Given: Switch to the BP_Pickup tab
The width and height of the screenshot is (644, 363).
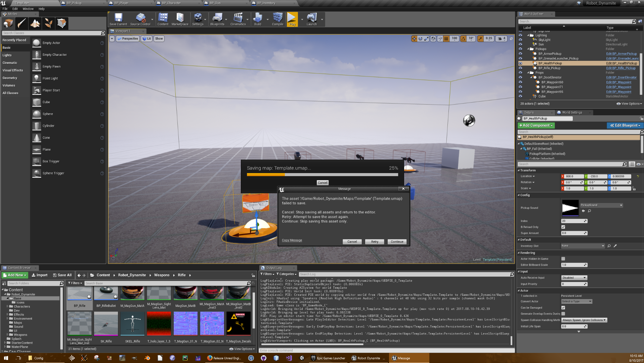Looking at the screenshot, I should [74, 3].
